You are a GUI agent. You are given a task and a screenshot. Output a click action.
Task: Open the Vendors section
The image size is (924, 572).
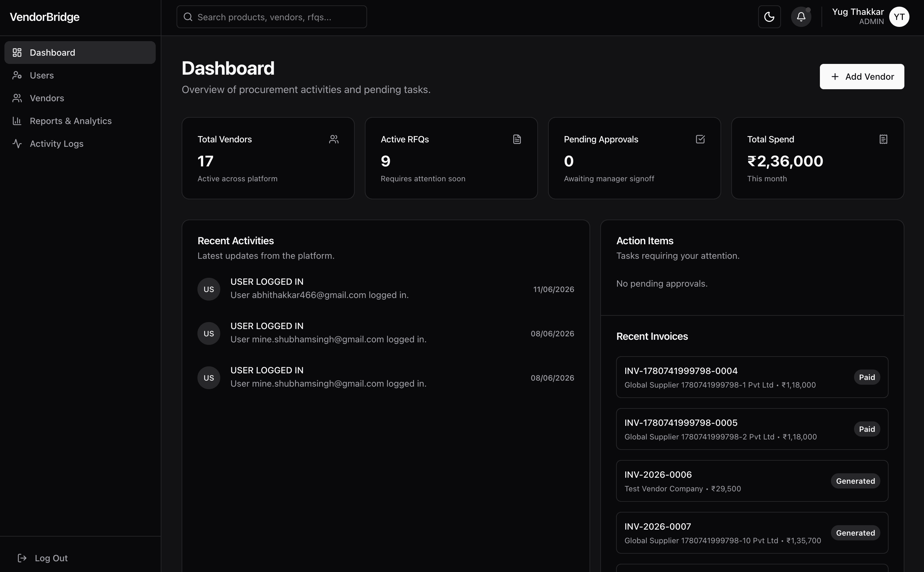pyautogui.click(x=80, y=98)
